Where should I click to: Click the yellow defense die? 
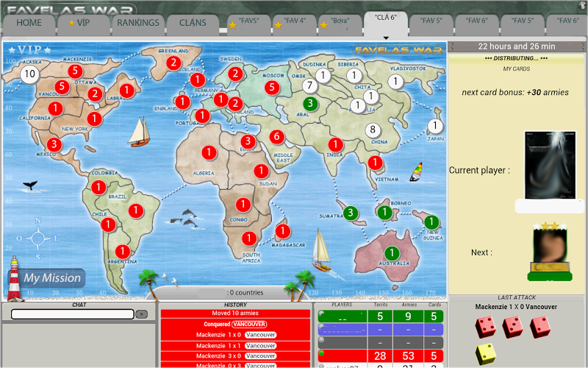pyautogui.click(x=484, y=353)
